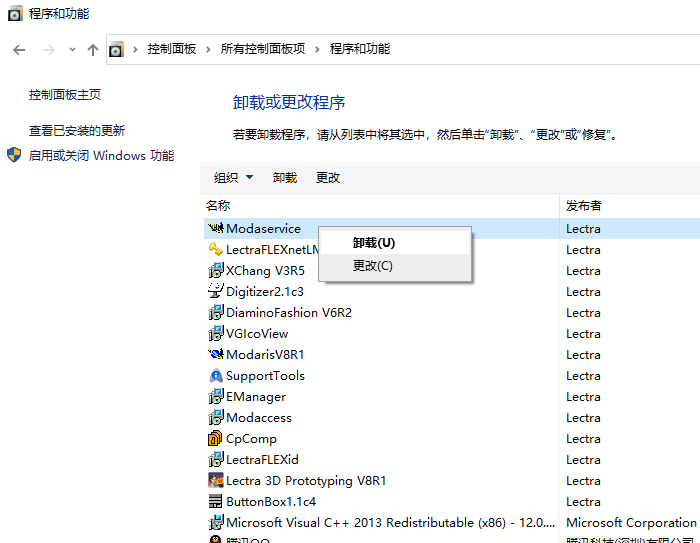Choose 卸载(U) from the context menu
Screen dimensions: 700x543
pos(395,243)
